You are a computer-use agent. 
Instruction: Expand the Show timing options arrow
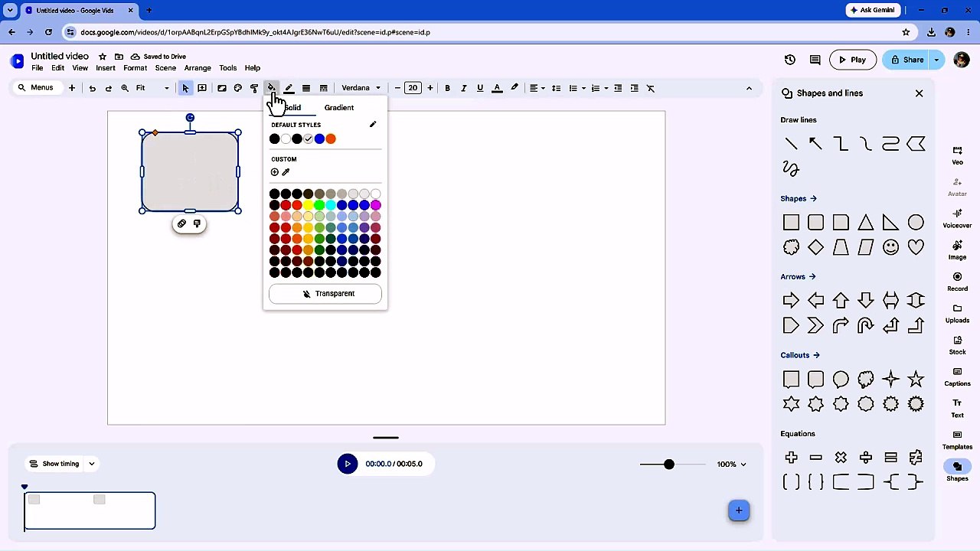click(91, 464)
